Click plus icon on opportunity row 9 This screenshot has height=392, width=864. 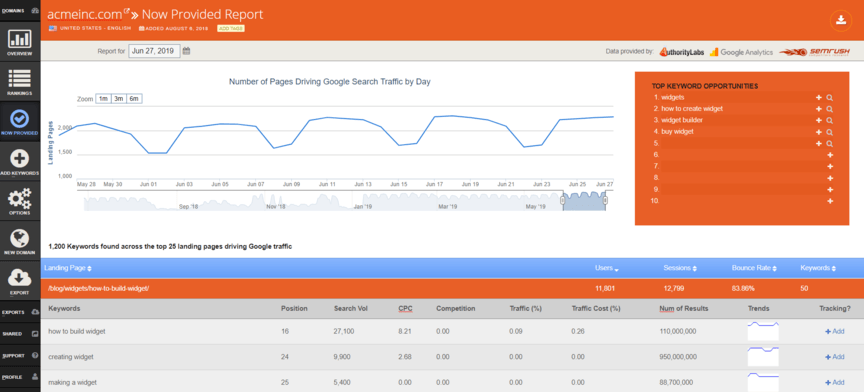(830, 189)
